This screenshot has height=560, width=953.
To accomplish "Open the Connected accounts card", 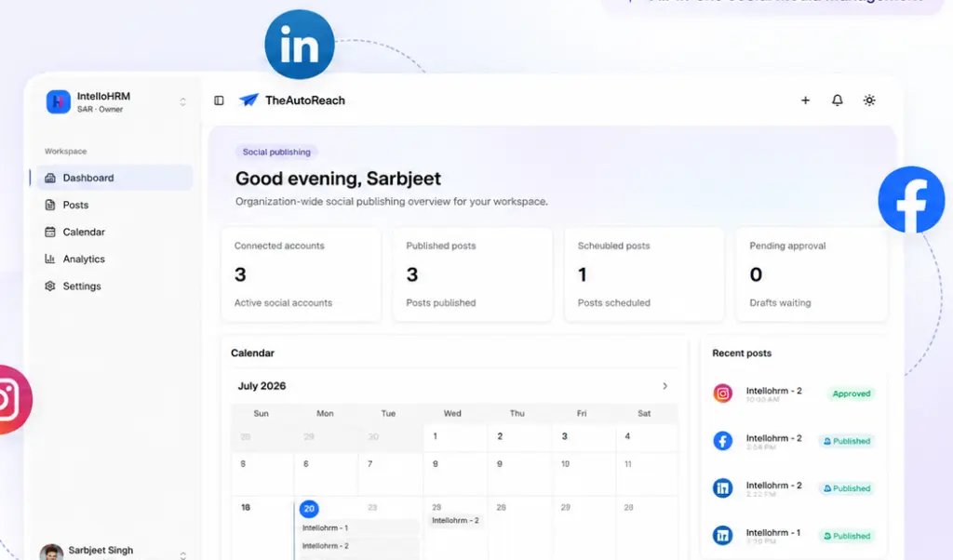I will coord(301,274).
